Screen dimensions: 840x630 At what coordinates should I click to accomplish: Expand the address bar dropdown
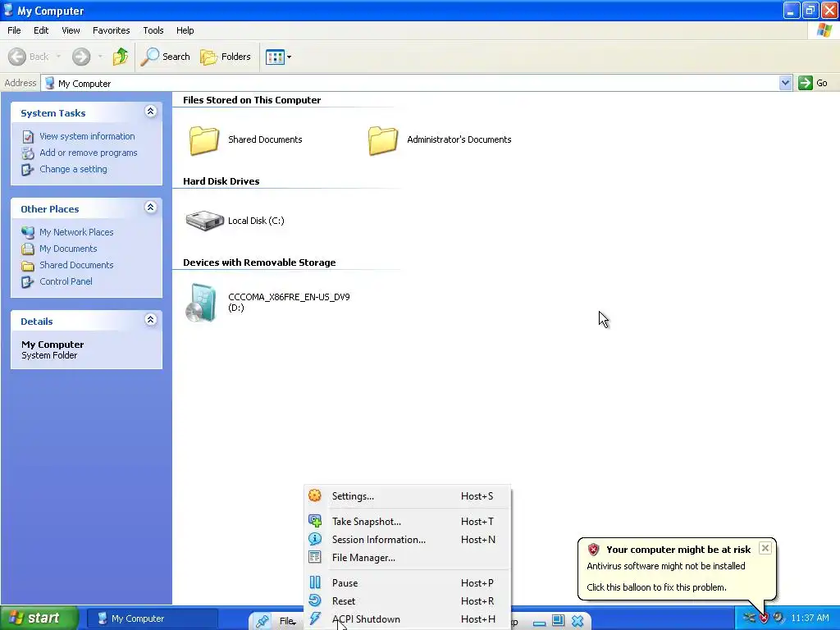[x=785, y=83]
